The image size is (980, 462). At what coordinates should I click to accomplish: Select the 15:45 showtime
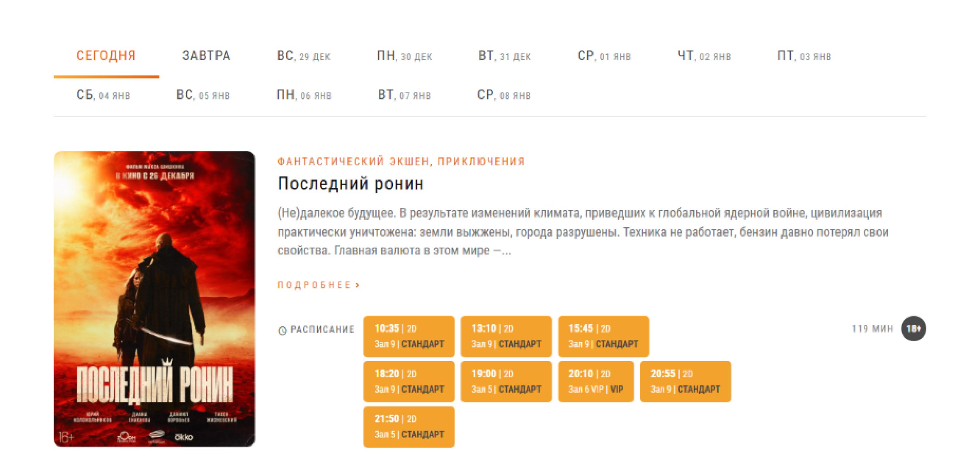(603, 336)
